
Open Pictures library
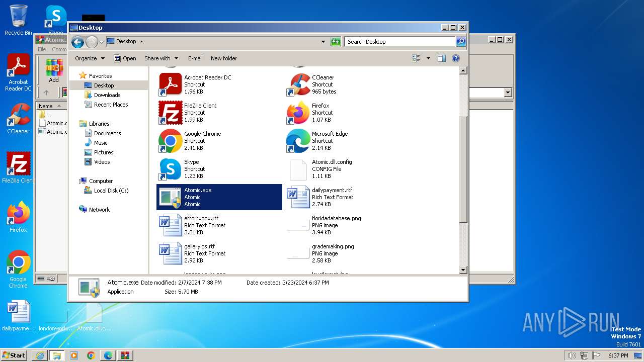104,152
